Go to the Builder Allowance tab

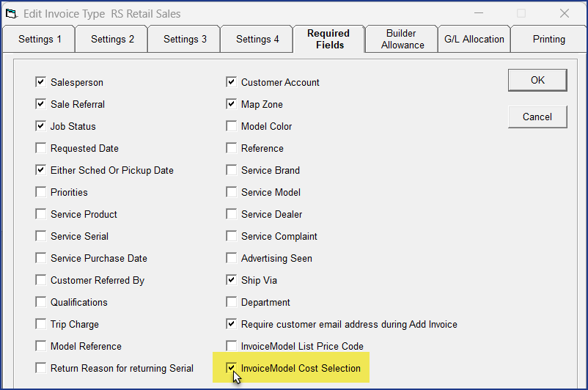(402, 40)
